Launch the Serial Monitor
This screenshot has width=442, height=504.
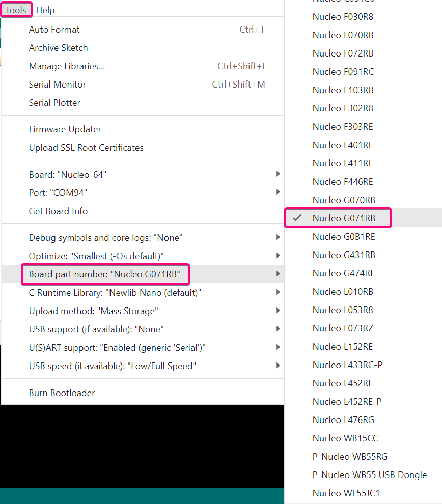[143, 85]
